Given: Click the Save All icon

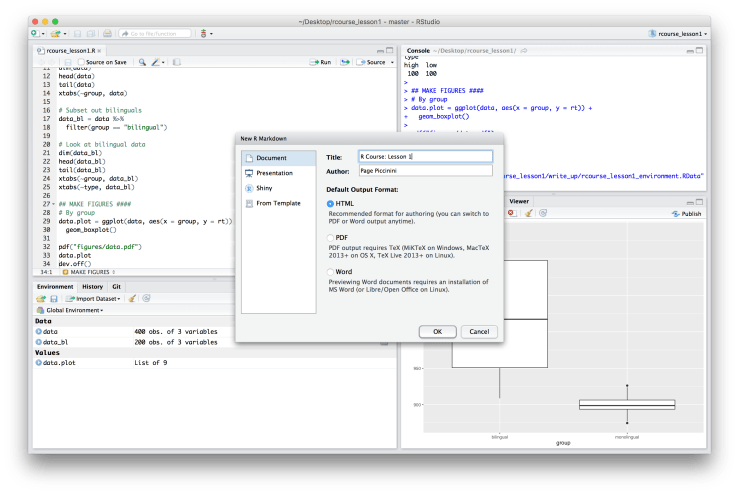Looking at the screenshot, I should click(91, 33).
